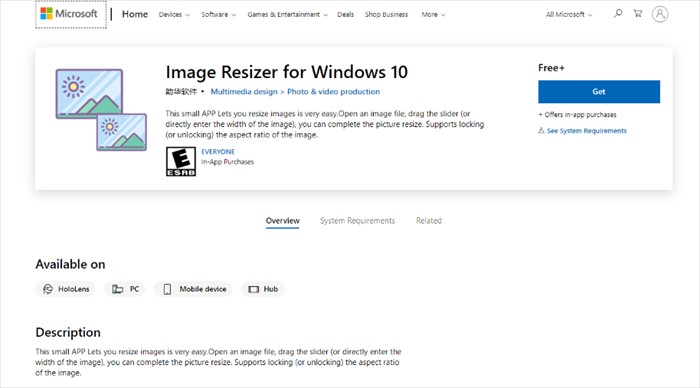Expand the Devices menu
Viewport: 700px width, 388px height.
(x=174, y=14)
